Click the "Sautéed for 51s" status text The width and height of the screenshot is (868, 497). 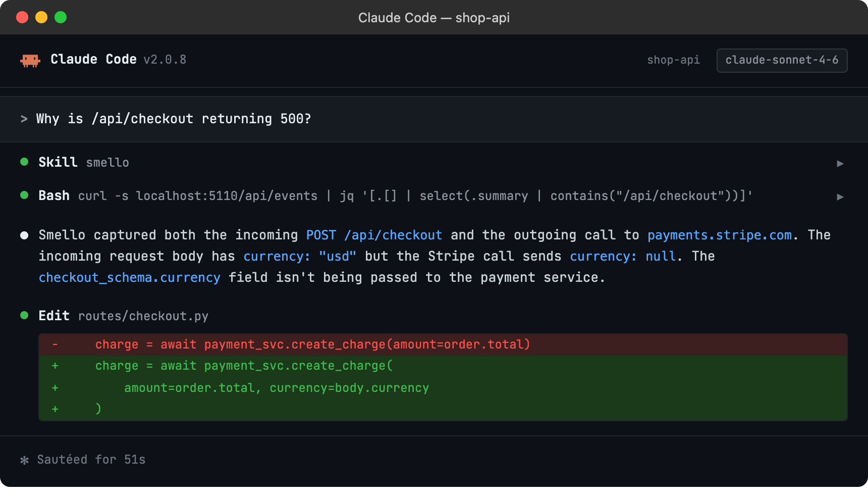(x=91, y=460)
